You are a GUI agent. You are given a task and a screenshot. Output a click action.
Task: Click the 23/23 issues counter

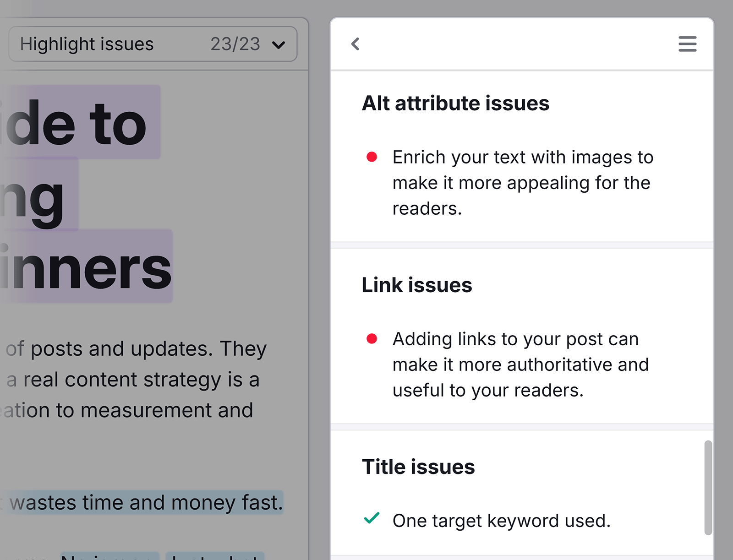point(235,44)
